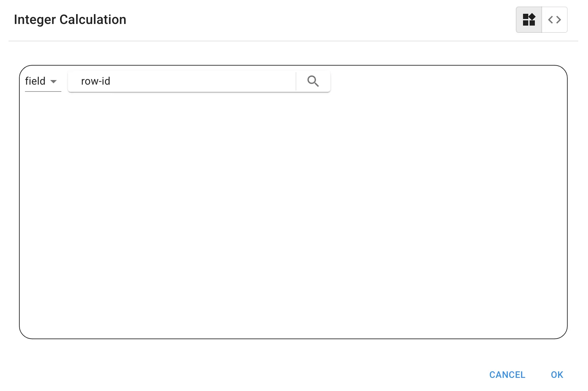Click the dropdown arrow beside field
The width and height of the screenshot is (588, 391).
(53, 81)
